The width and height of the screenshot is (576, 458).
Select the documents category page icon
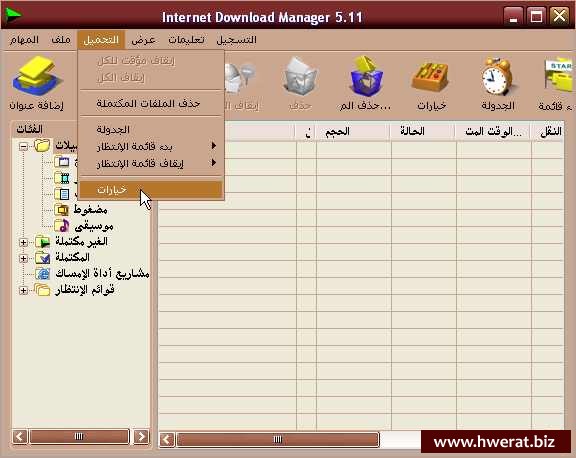[x=62, y=194]
